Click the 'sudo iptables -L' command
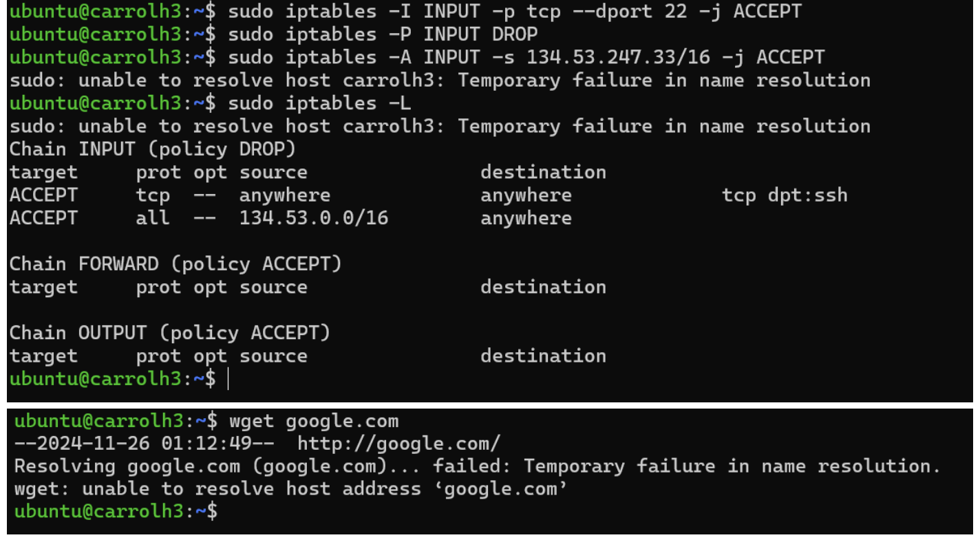Image resolution: width=980 pixels, height=542 pixels. coord(319,103)
